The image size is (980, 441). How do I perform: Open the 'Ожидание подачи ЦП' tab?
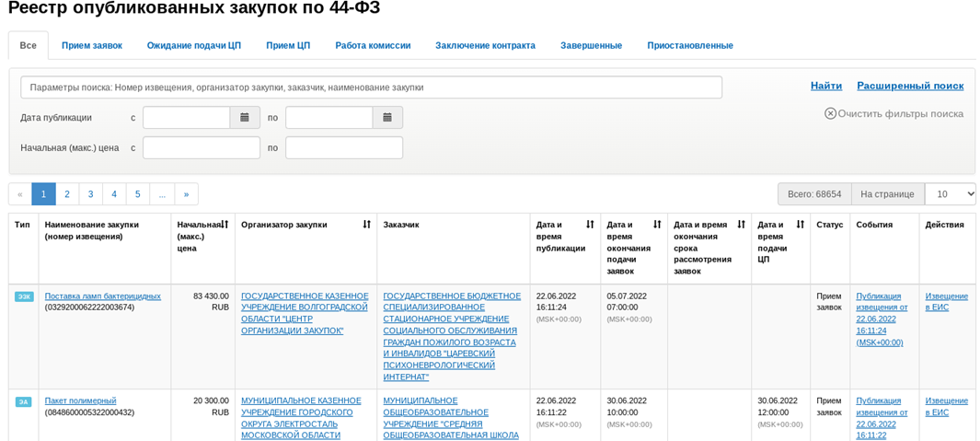pyautogui.click(x=194, y=46)
